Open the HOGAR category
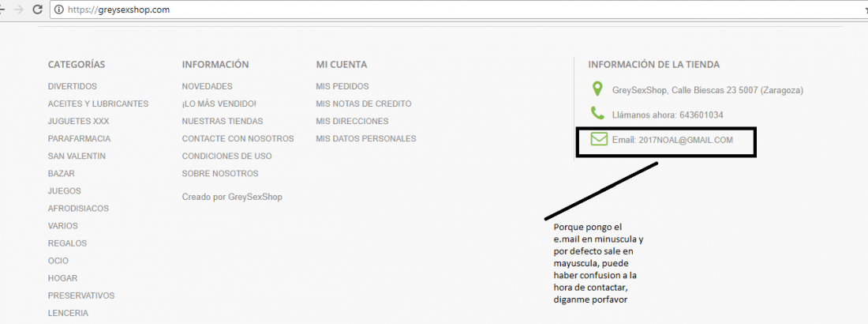 (62, 278)
